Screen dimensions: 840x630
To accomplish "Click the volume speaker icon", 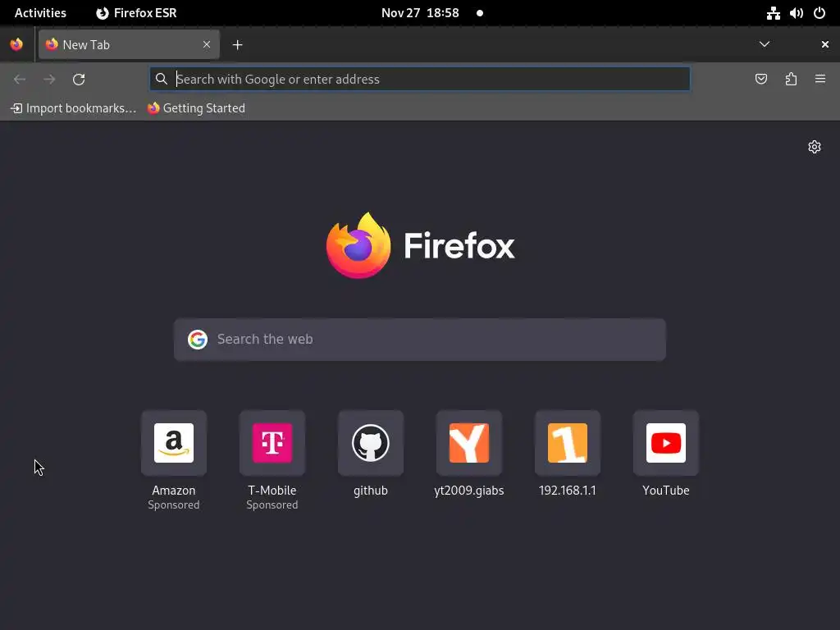I will (796, 13).
